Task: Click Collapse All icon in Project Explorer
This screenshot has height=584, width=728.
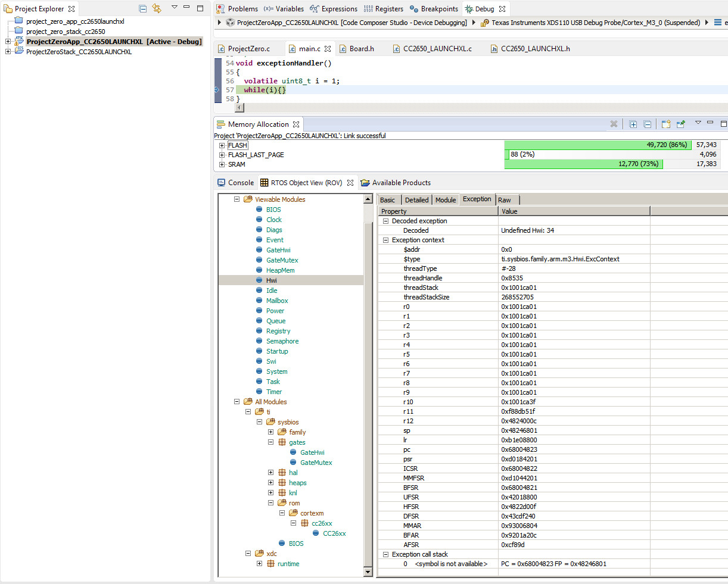Action: (x=143, y=8)
